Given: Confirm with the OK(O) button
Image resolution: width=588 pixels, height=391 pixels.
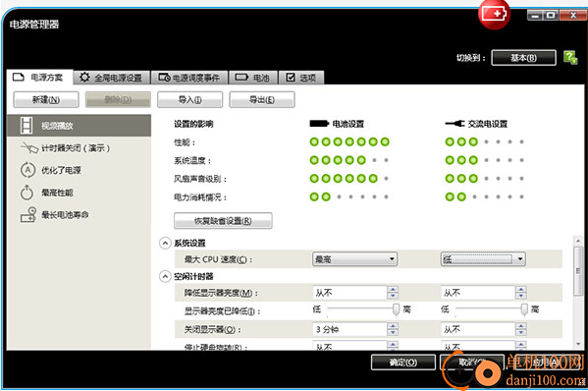Looking at the screenshot, I should (x=403, y=363).
